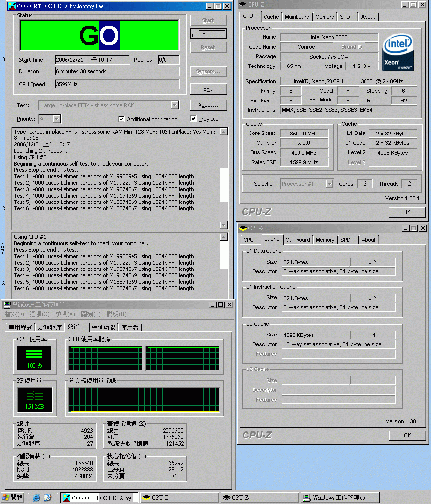Image resolution: width=431 pixels, height=504 pixels.
Task: Click OK in the upper CPU-Z window
Action: tap(407, 212)
